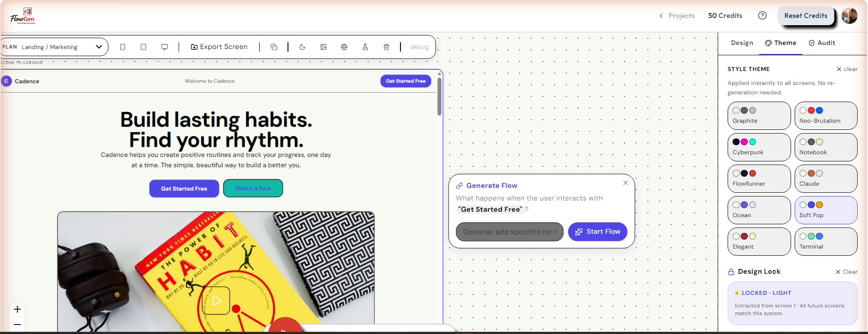Click Export Screen

(x=219, y=47)
